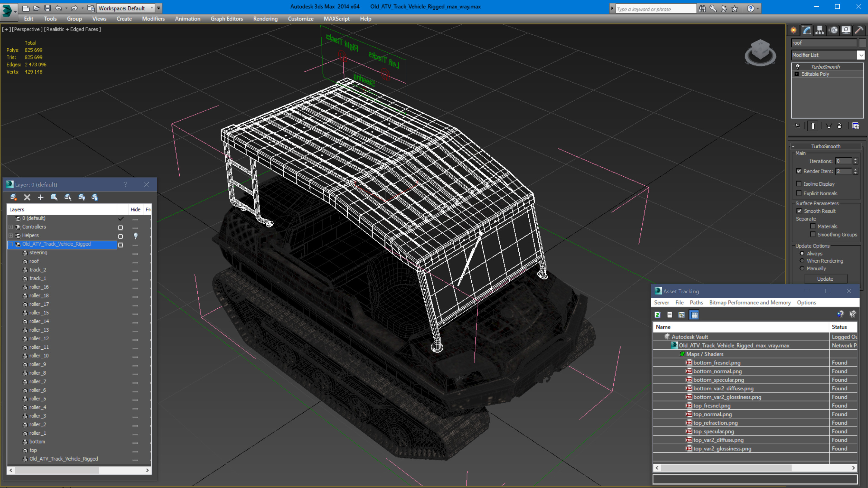Open Paths menu in Asset Tracking
This screenshot has width=868, height=488.
pyautogui.click(x=696, y=302)
